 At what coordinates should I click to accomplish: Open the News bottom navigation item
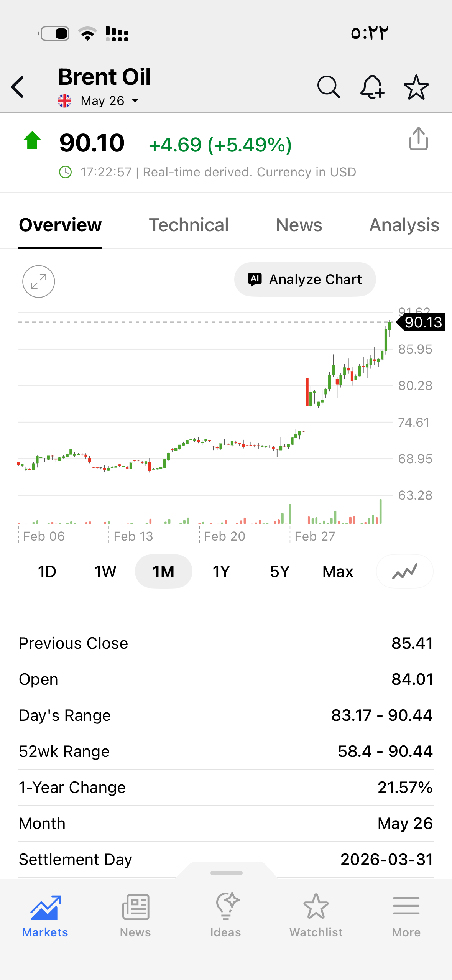[135, 916]
